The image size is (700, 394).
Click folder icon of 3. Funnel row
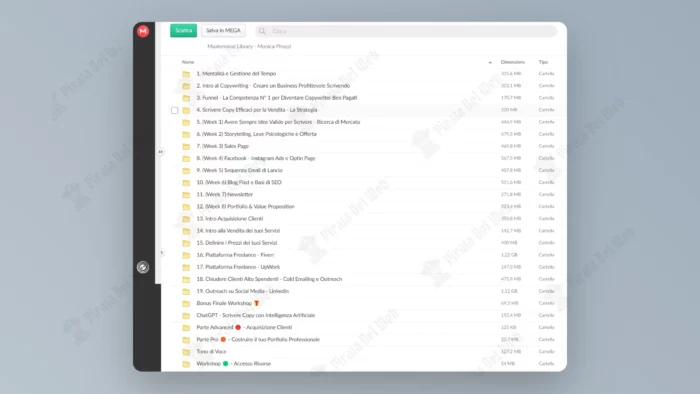[186, 98]
